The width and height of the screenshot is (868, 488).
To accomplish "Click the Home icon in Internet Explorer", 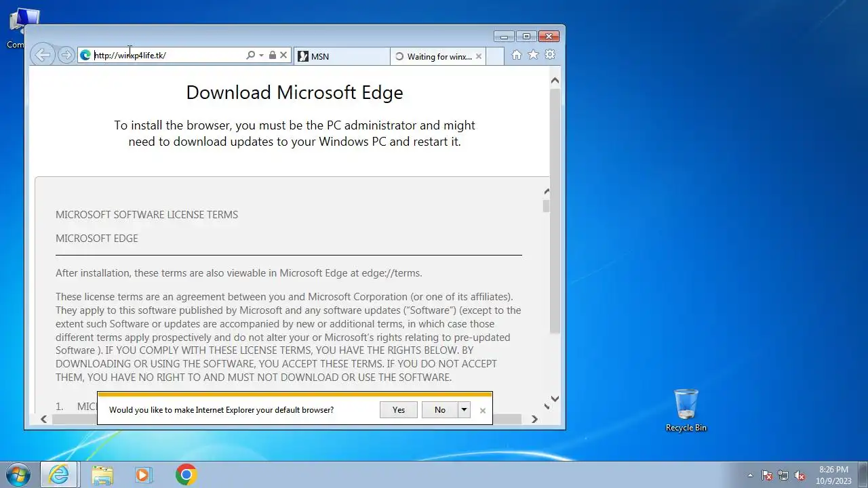I will pos(517,55).
